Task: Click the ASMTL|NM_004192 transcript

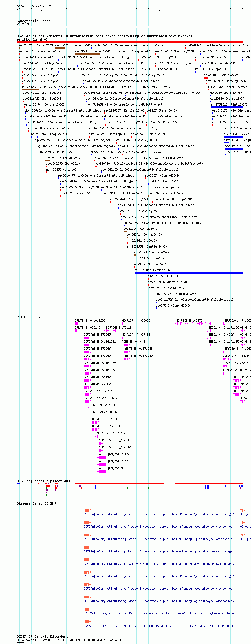Action: point(112,468)
